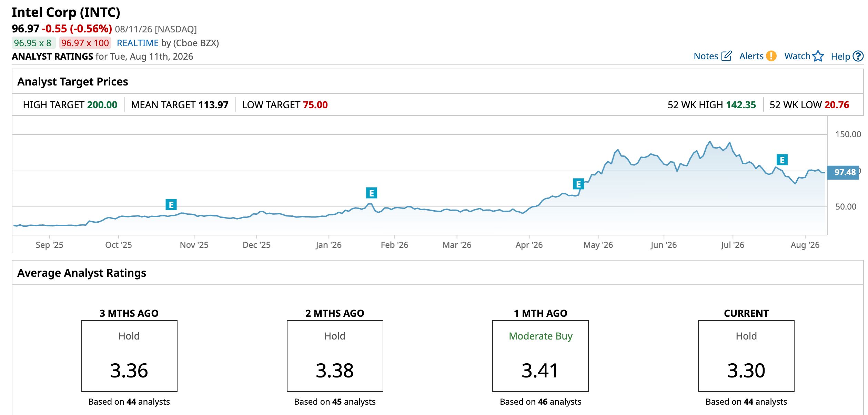Screen dimensions: 868x415
Task: Click the 08/11/26 [NASDAQ] date text
Action: tap(156, 29)
